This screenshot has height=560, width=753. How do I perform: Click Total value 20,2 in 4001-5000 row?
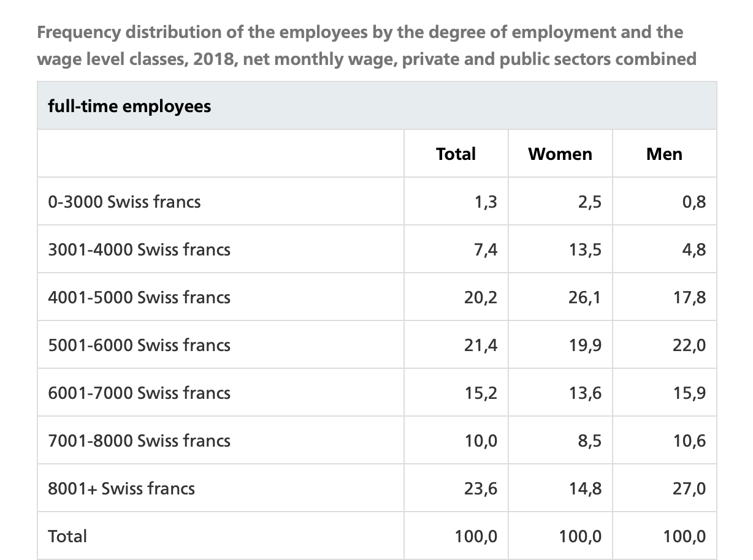[x=481, y=297]
